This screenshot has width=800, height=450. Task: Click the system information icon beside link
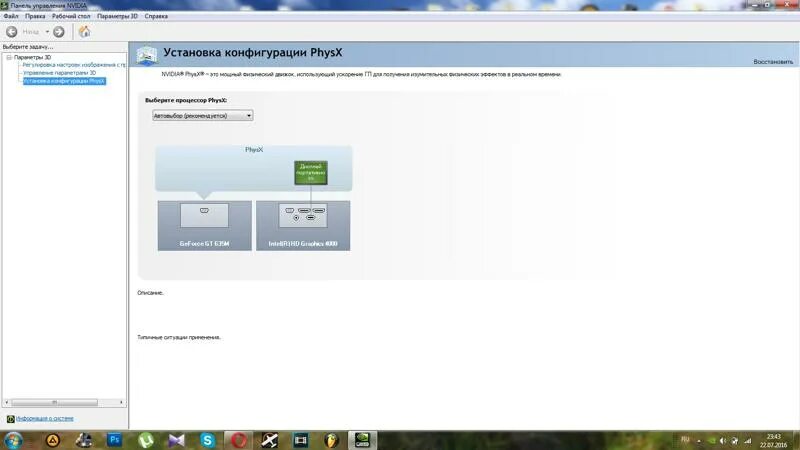click(11, 419)
